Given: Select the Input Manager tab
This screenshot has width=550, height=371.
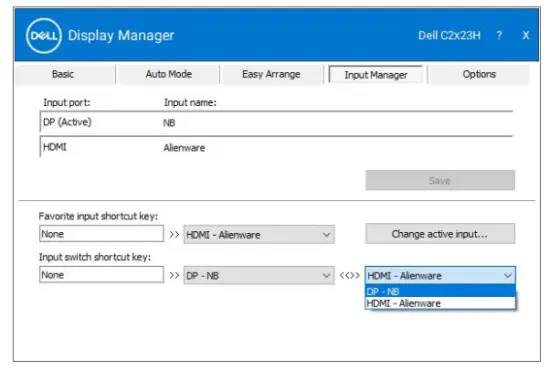Looking at the screenshot, I should click(x=376, y=75).
